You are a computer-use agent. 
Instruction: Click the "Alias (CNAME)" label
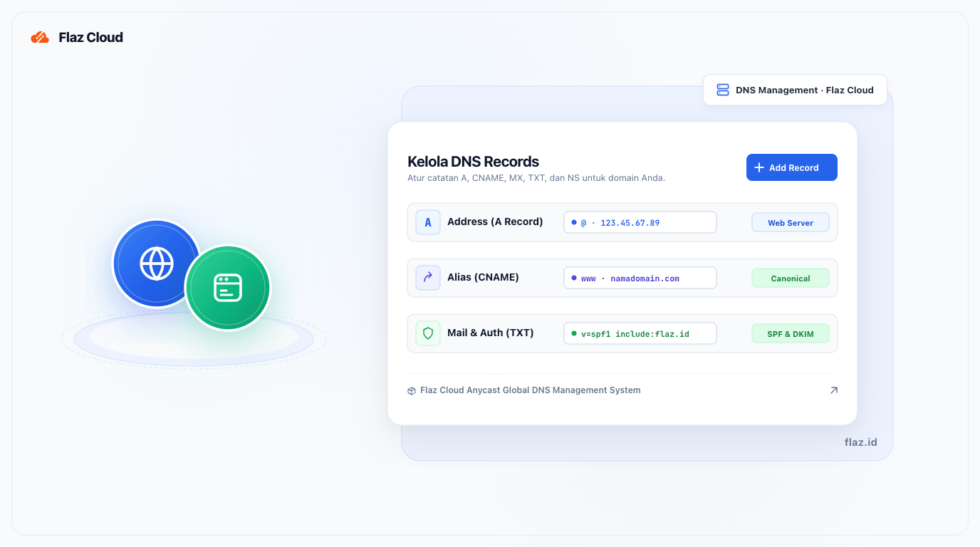483,277
